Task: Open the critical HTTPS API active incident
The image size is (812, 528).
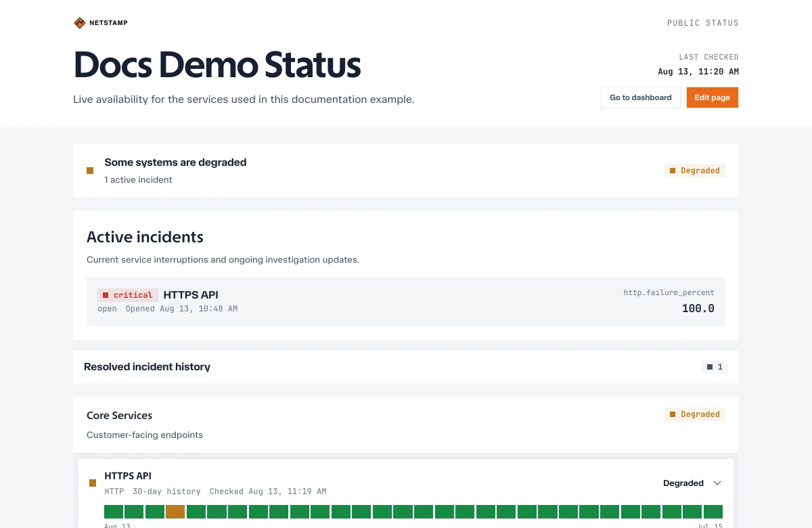Action: point(406,302)
